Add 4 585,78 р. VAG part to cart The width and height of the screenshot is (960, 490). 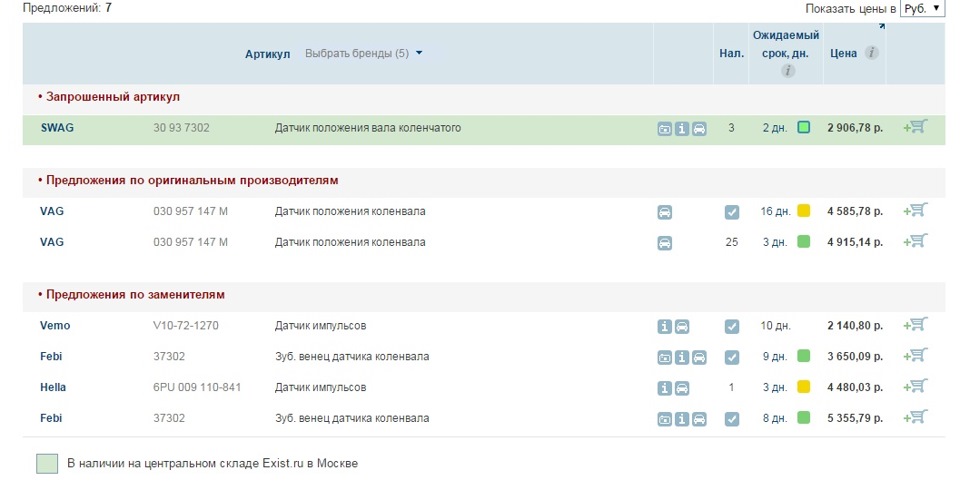(915, 211)
